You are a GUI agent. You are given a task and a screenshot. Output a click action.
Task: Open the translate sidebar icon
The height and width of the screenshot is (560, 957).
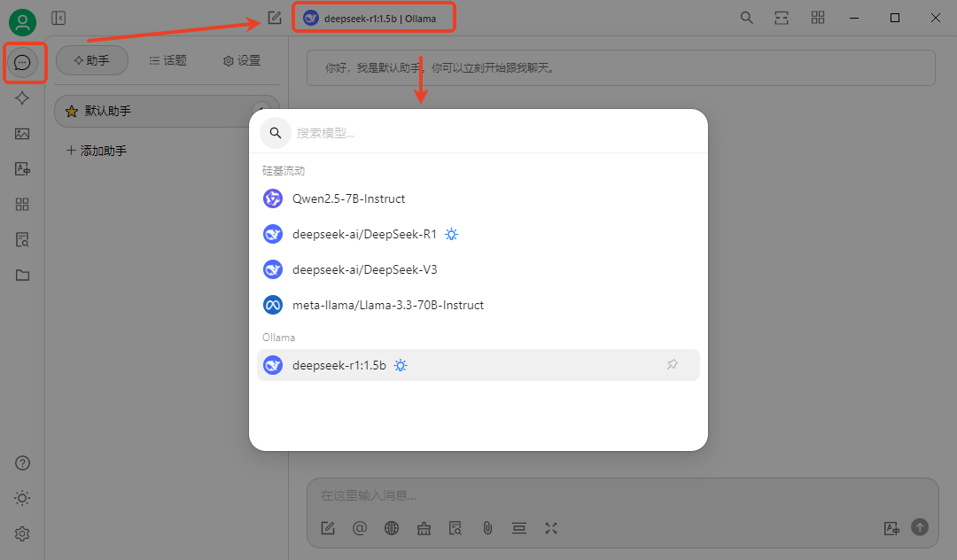(22, 169)
